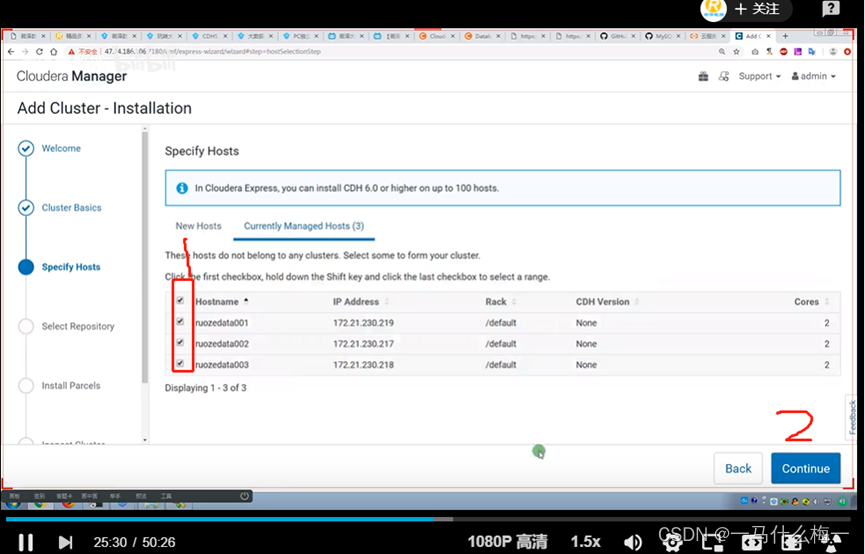Switch to the New Hosts tab
This screenshot has height=554, width=865.
[198, 226]
